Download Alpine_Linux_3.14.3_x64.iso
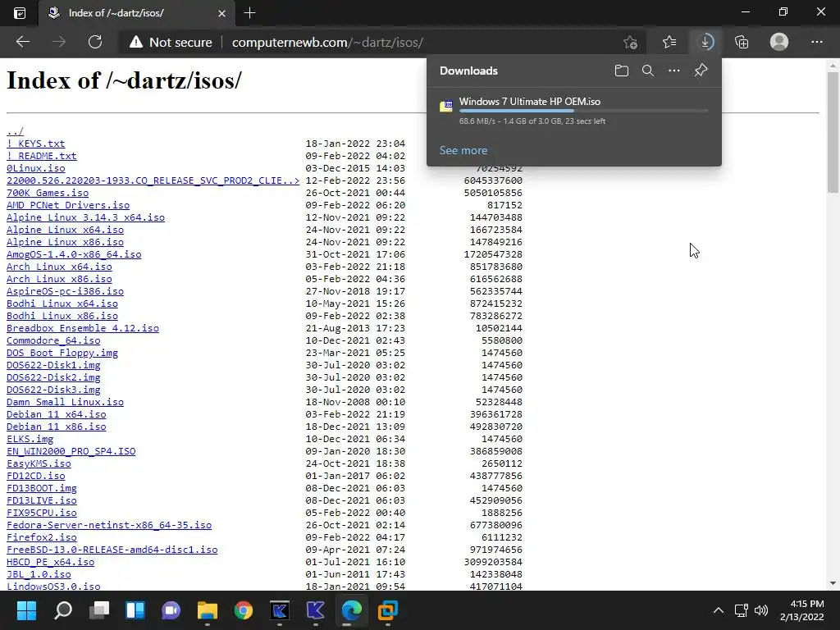Viewport: 840px width, 630px height. point(85,217)
